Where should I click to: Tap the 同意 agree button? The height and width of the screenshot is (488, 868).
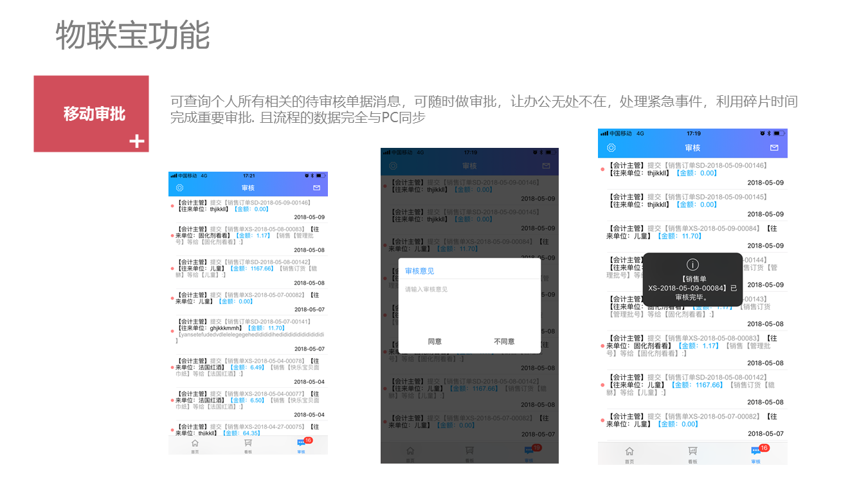click(x=435, y=341)
